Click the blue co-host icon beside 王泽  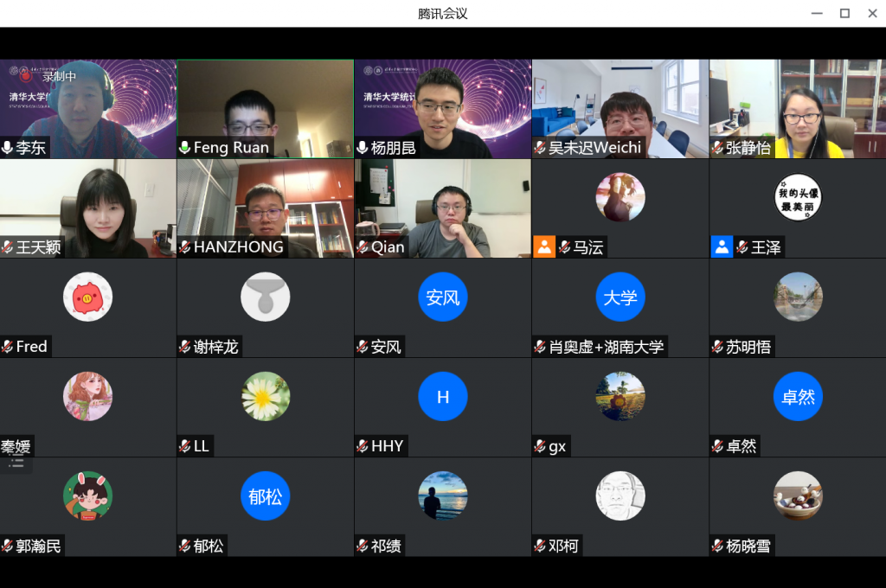(x=722, y=247)
